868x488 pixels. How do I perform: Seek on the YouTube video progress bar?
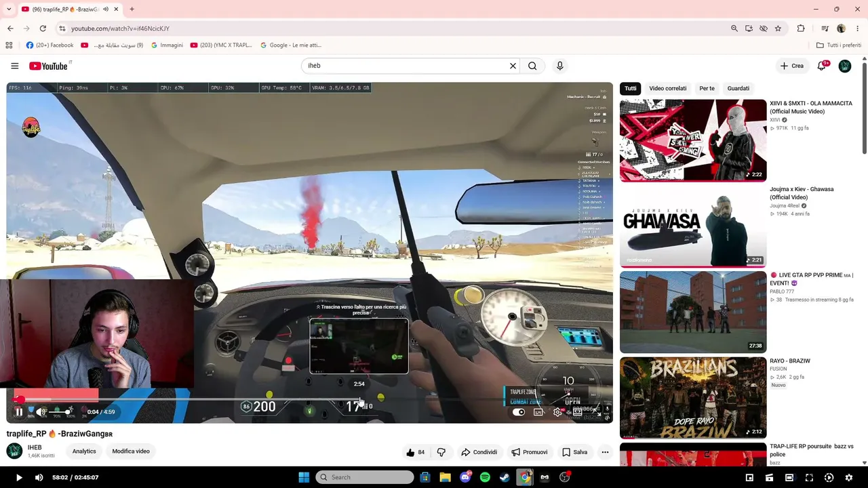(x=309, y=400)
